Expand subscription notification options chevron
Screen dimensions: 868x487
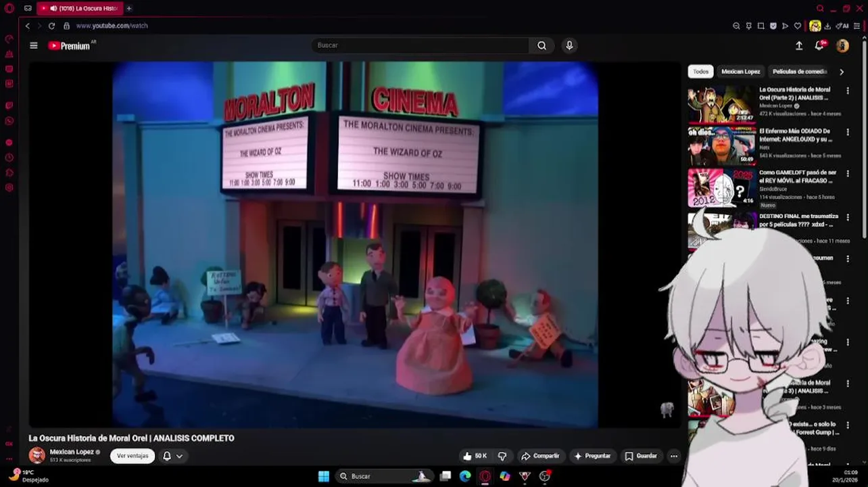(x=179, y=456)
